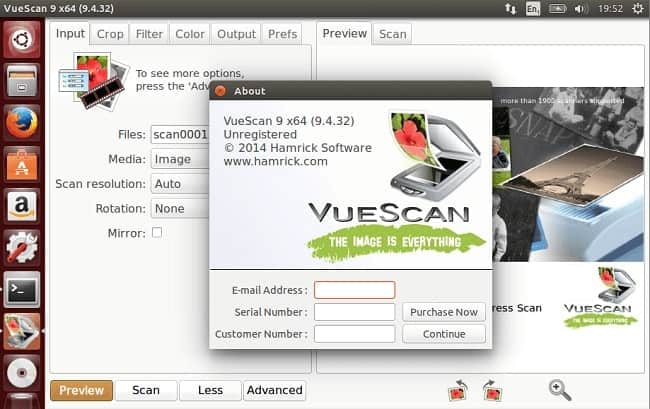Switch to the Filter tab

[149, 34]
